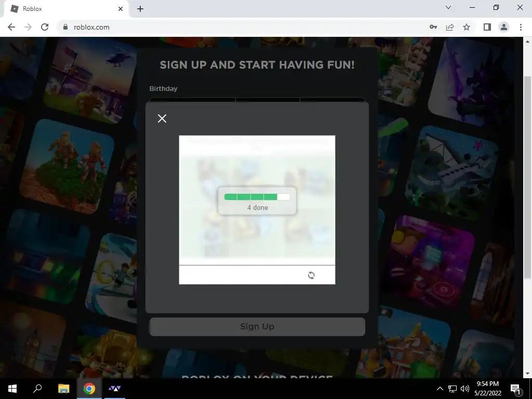The image size is (532, 399).
Task: Bookmark this tab with star icon
Action: pyautogui.click(x=467, y=27)
